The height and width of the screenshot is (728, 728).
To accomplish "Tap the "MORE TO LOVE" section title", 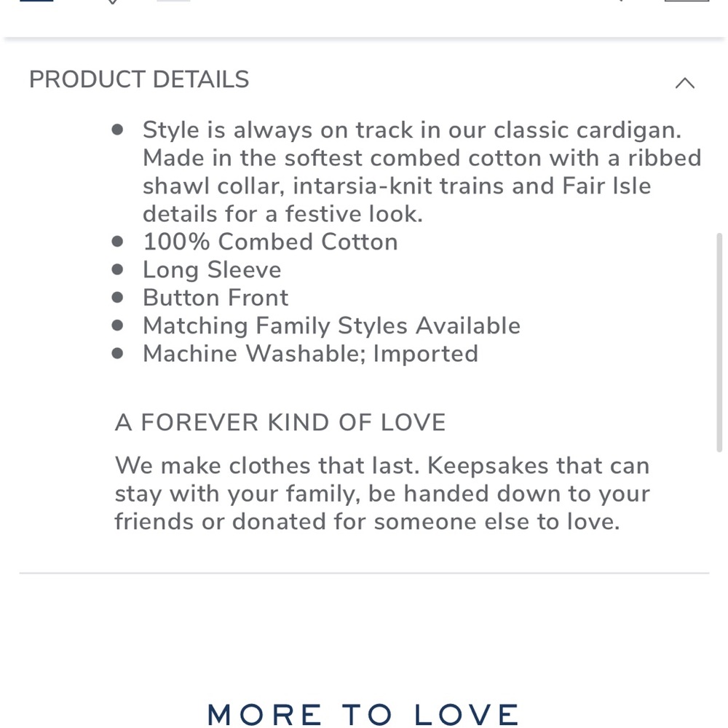I will 363,714.
